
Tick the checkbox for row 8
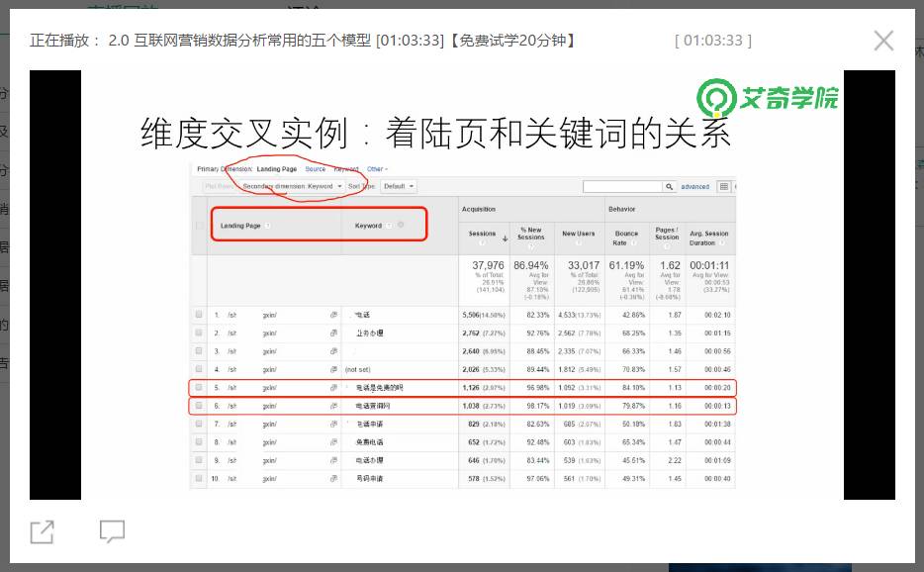pyautogui.click(x=199, y=441)
